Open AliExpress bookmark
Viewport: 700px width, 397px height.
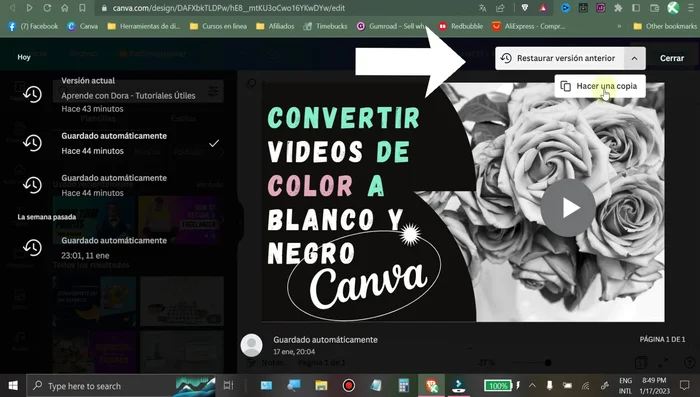pos(528,26)
